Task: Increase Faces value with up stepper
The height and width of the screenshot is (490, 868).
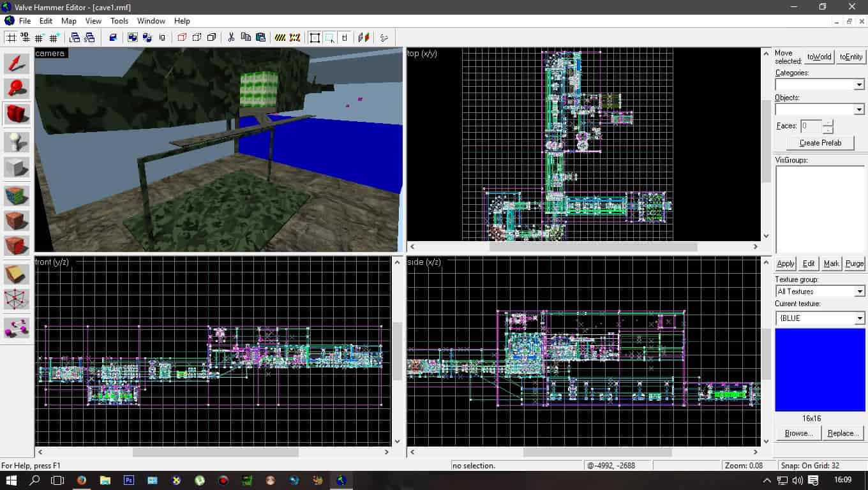Action: 828,123
